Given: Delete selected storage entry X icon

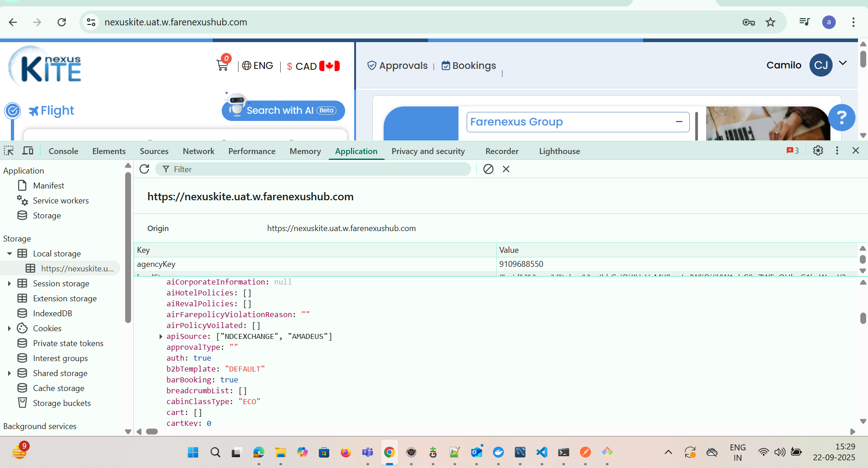Looking at the screenshot, I should coord(506,169).
